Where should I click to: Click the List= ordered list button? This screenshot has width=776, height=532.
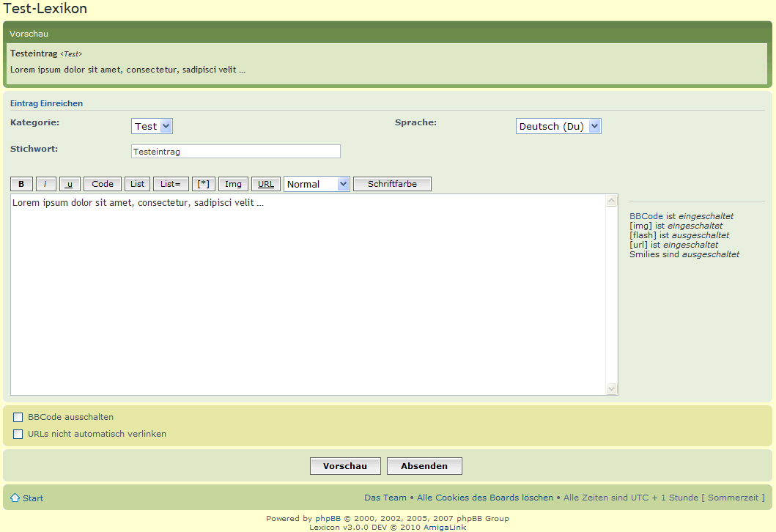[171, 184]
